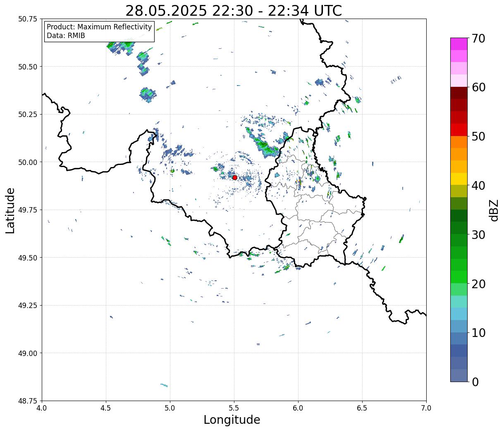Viewport: 504px width, 430px height.
Task: Click the light blue colorbar segment above 10
Action: pos(459,326)
